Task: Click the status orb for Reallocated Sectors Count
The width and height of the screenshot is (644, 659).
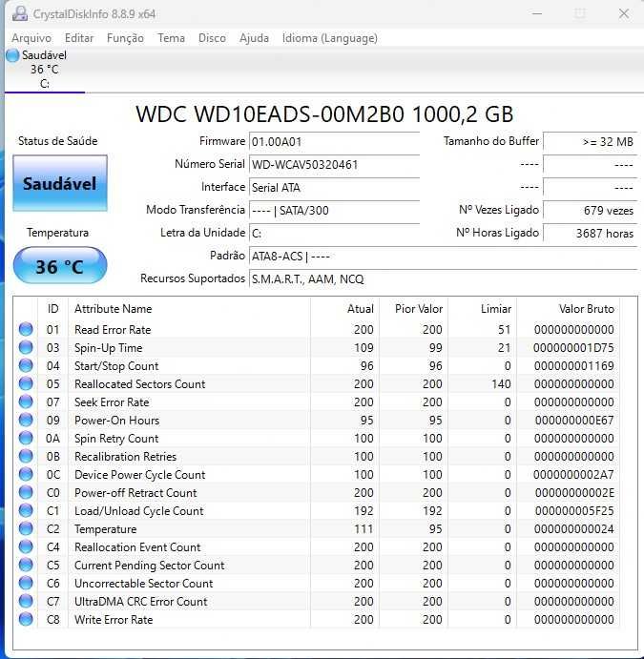Action: pyautogui.click(x=26, y=383)
